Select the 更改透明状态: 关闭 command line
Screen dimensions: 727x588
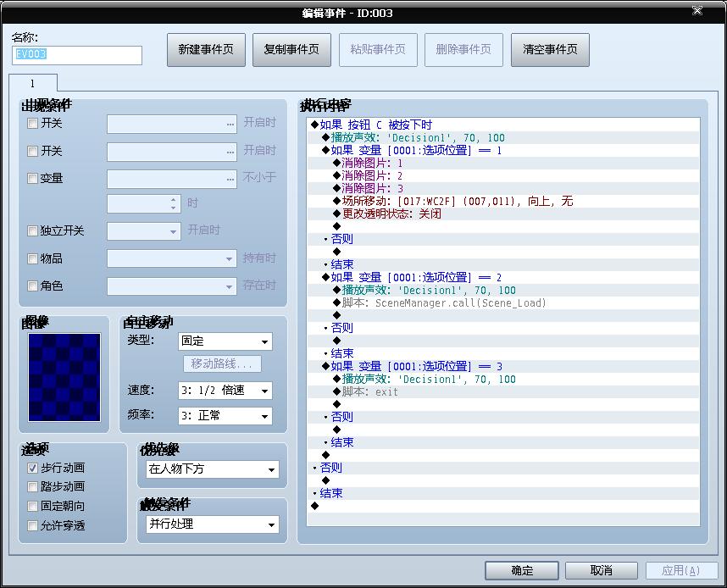(x=503, y=214)
